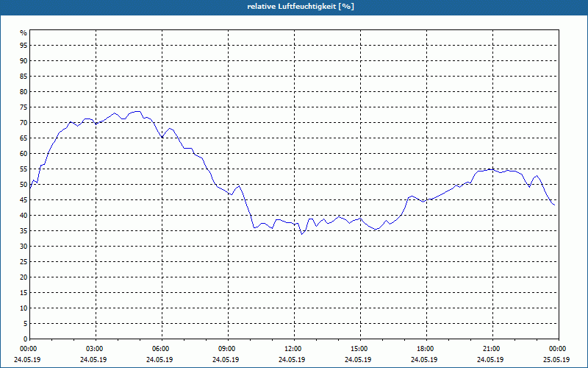Click the 09:00 time label
Viewport: 588px width, 368px height.
(228, 349)
